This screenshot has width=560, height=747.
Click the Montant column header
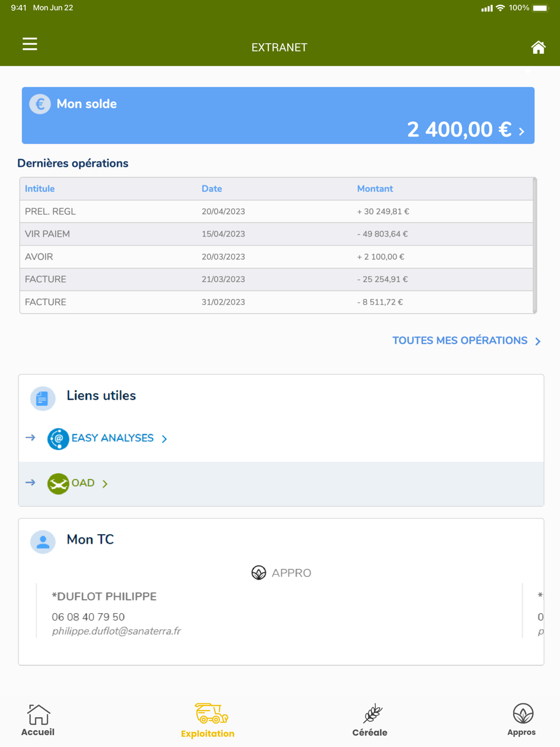point(375,189)
